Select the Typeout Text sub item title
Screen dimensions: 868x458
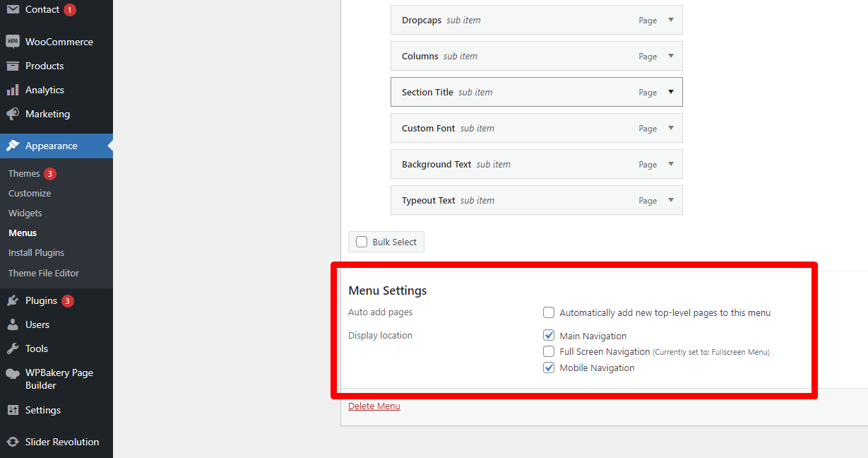tap(429, 200)
